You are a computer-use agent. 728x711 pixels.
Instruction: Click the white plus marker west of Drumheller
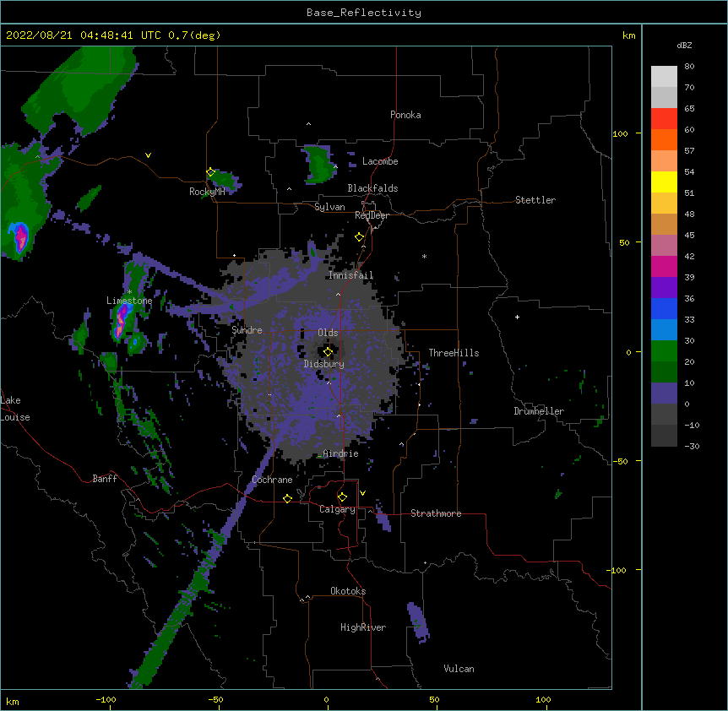(x=517, y=317)
